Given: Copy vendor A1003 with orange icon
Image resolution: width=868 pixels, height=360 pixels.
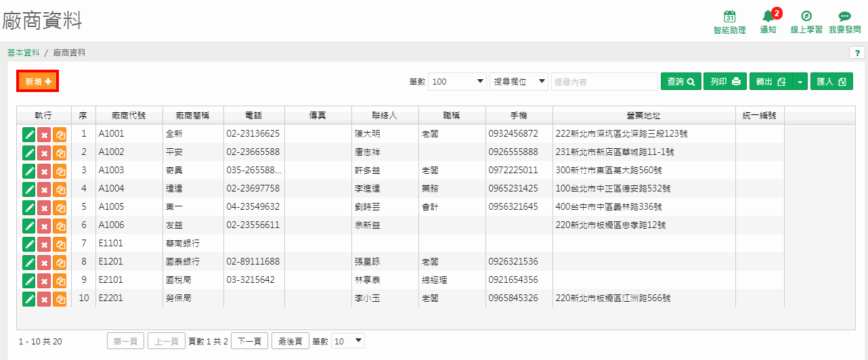Looking at the screenshot, I should [x=60, y=171].
